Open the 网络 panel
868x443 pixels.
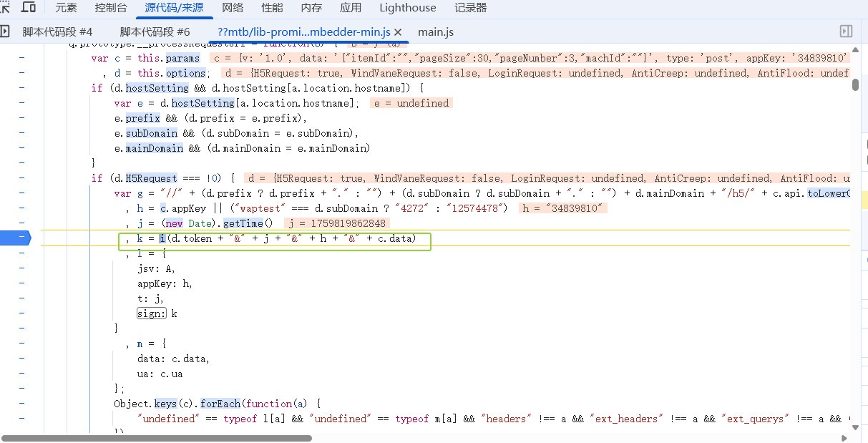coord(233,8)
